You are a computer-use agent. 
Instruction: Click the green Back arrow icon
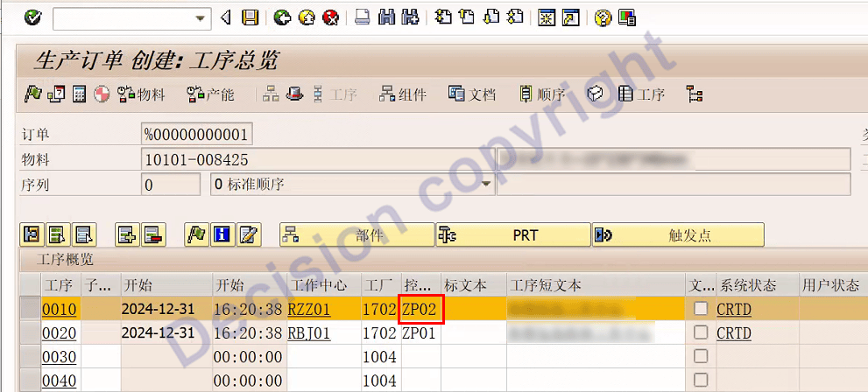pyautogui.click(x=282, y=17)
